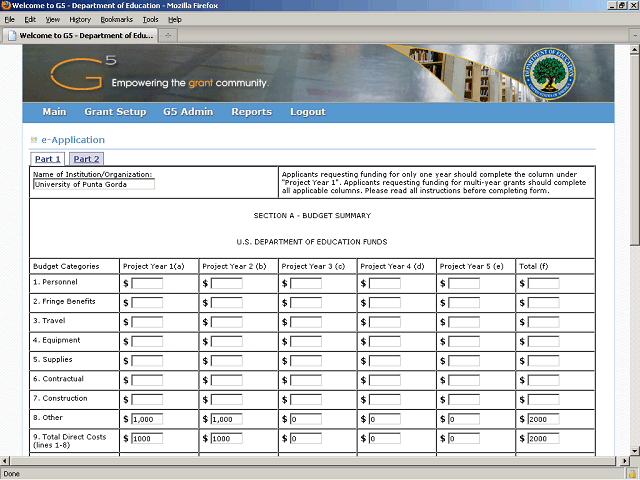Click the e-Application heading bullet icon
Viewport: 640px width, 480px height.
(34, 140)
